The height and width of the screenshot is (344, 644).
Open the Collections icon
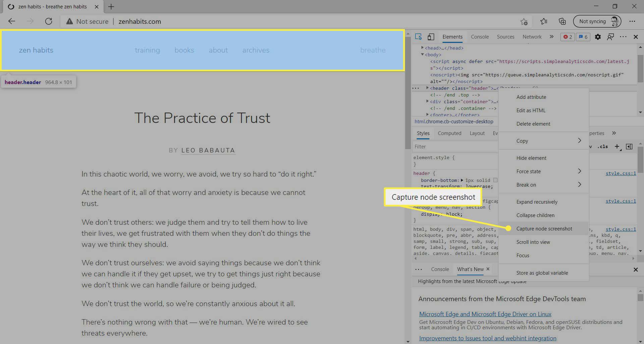pyautogui.click(x=562, y=21)
